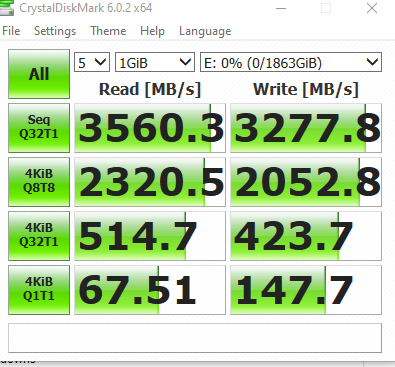Start the 4KiB Q8T8 test
Viewport: 395px width, 367px height.
click(x=39, y=182)
